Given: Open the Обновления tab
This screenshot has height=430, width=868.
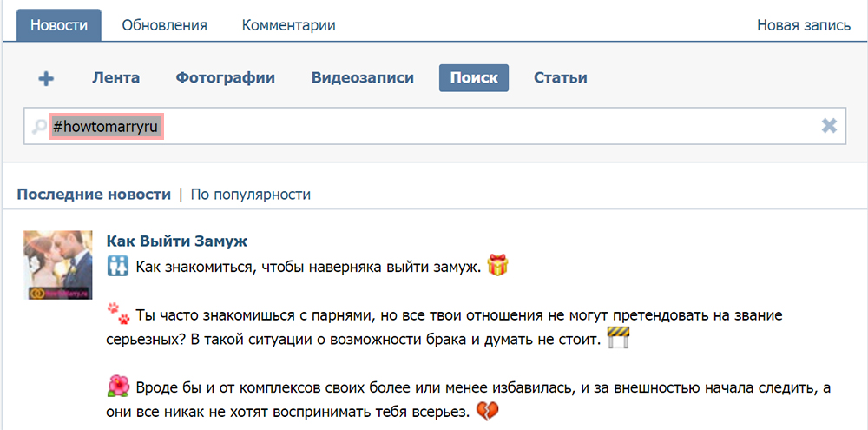Looking at the screenshot, I should coord(164,25).
